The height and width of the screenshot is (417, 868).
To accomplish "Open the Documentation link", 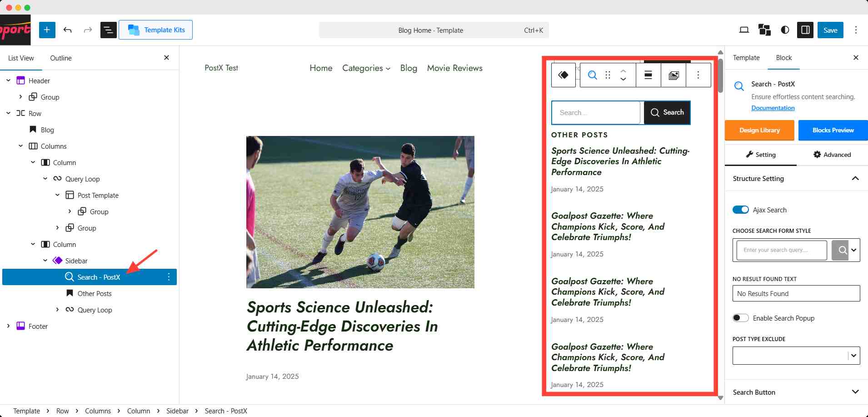I will [773, 108].
